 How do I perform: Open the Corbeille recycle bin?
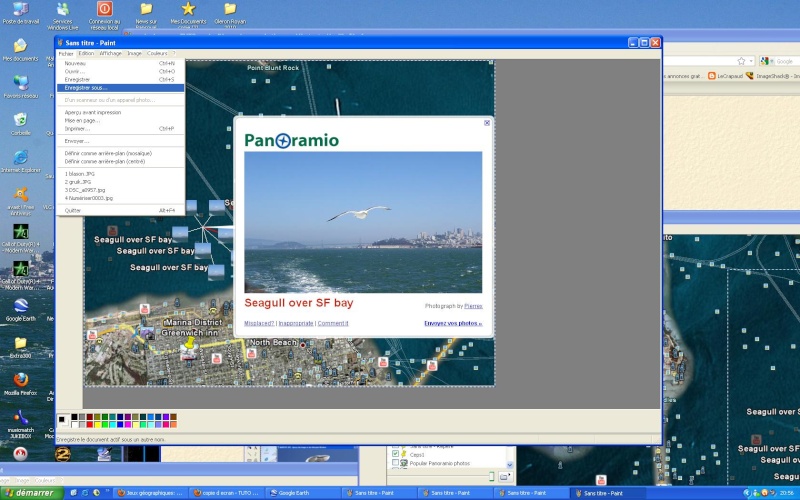pyautogui.click(x=20, y=124)
